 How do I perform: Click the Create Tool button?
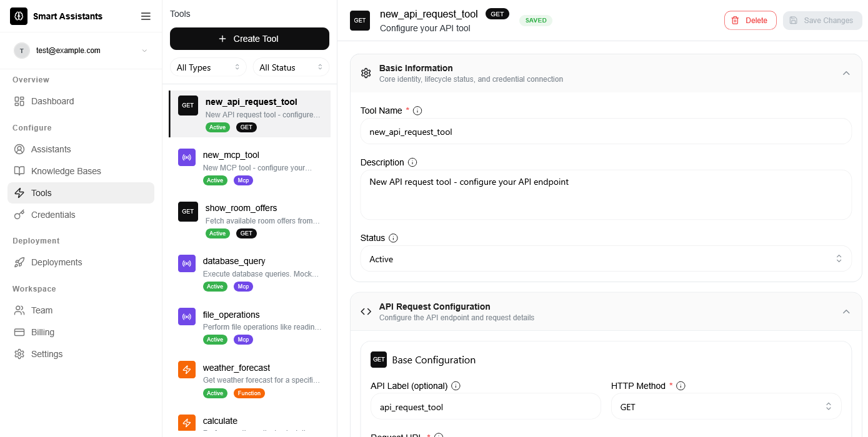249,39
